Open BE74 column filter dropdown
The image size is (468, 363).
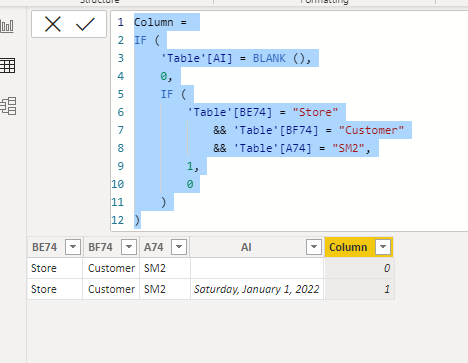(x=73, y=247)
